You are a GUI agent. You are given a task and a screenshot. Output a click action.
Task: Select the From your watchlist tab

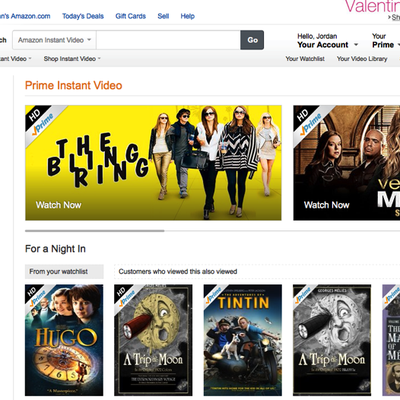point(64,272)
